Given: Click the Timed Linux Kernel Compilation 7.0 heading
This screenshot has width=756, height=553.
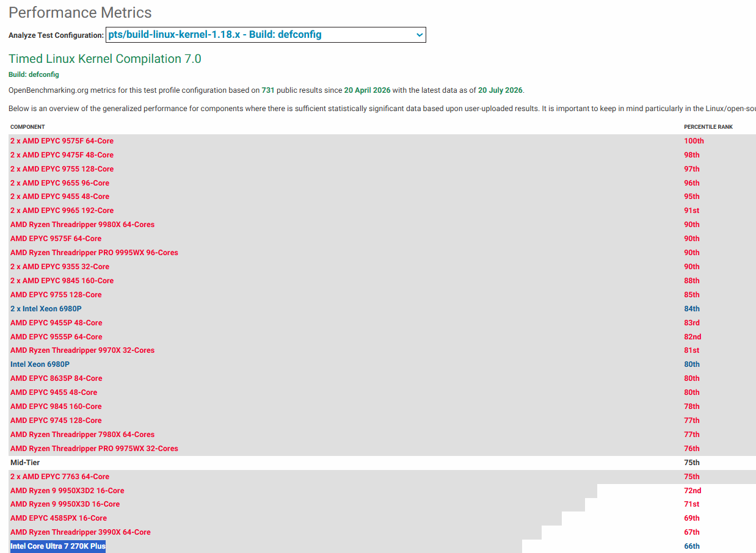Looking at the screenshot, I should (105, 59).
